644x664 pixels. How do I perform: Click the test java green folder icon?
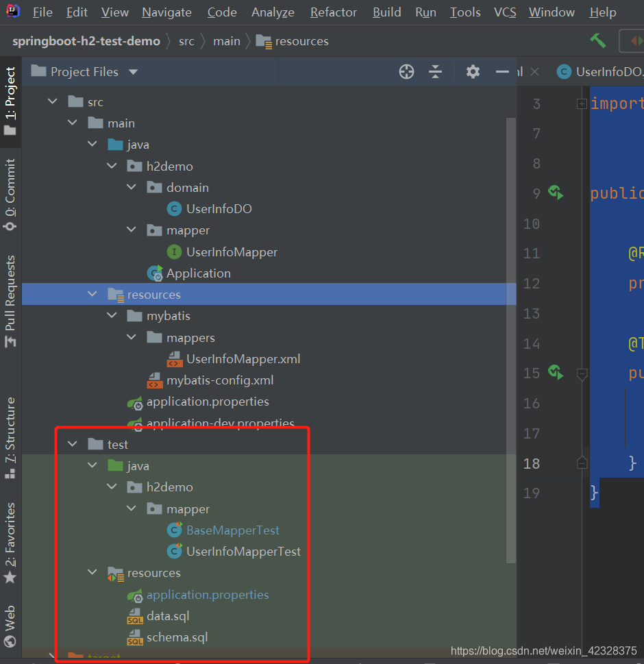[115, 465]
